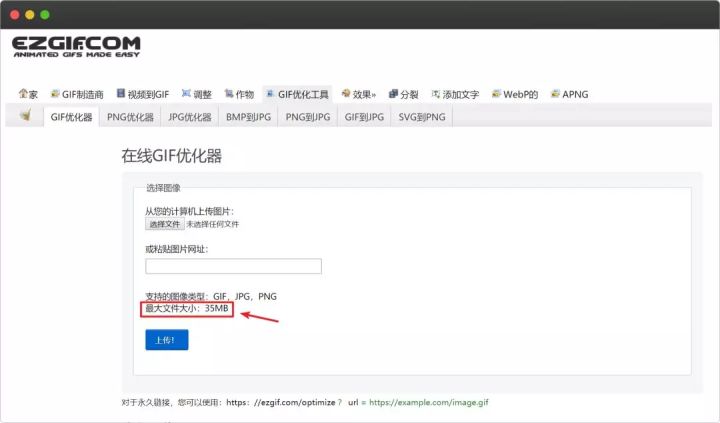The image size is (720, 423).
Task: Open the APNG menu item
Action: tap(569, 94)
